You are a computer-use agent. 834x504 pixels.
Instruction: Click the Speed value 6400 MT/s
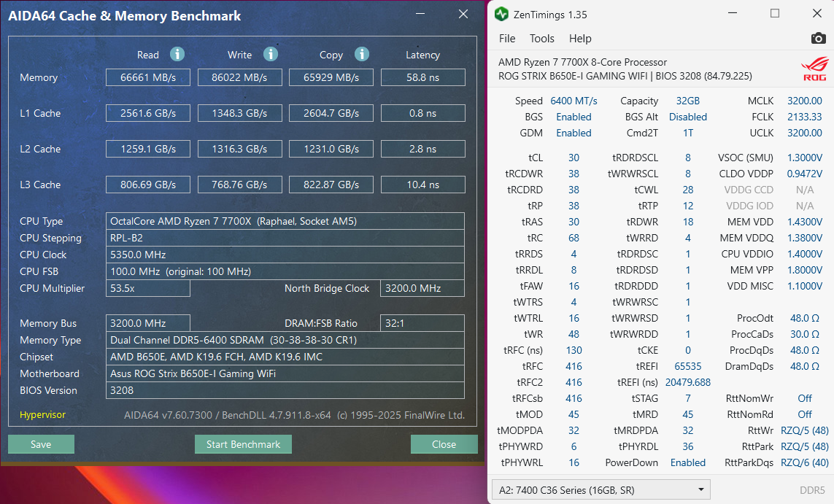(574, 101)
